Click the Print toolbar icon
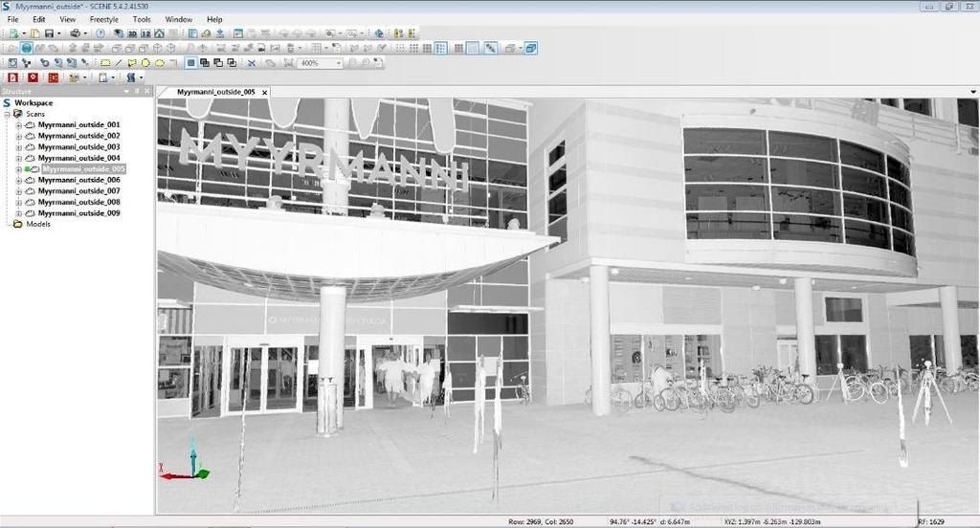This screenshot has width=980, height=528. coord(75,33)
